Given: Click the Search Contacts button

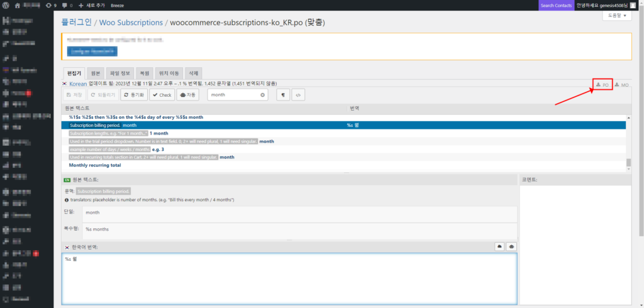Looking at the screenshot, I should 556,5.
